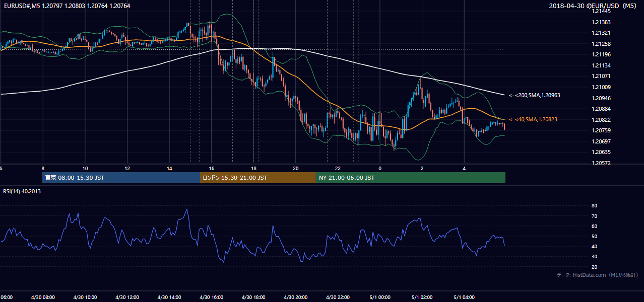Screen dimensions: 644x302
Task: Click the 4/30 12:00 bottom time label
Action: tap(127, 297)
